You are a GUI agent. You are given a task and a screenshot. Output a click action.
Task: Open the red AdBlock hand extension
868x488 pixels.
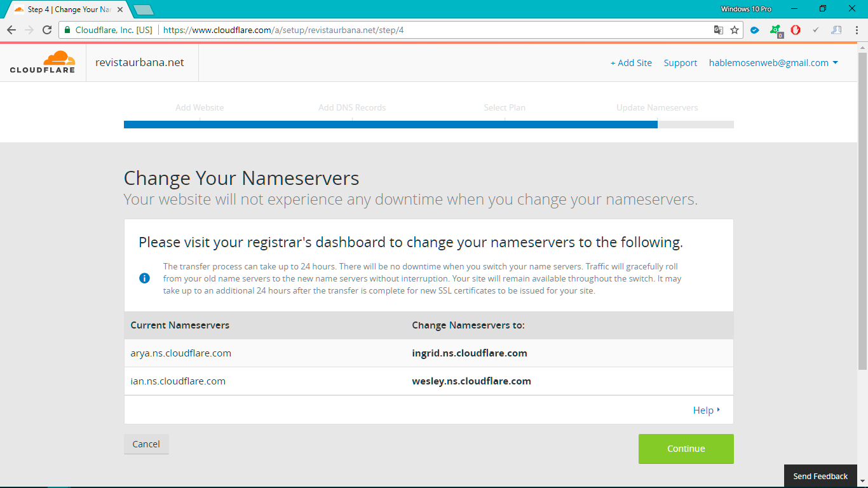(x=796, y=30)
